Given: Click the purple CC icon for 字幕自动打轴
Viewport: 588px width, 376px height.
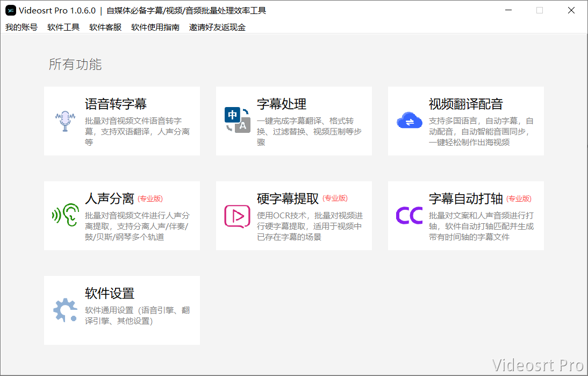Looking at the screenshot, I should coord(409,215).
